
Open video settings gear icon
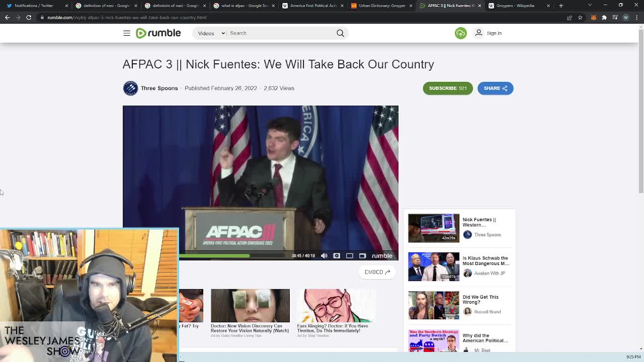coord(337,255)
